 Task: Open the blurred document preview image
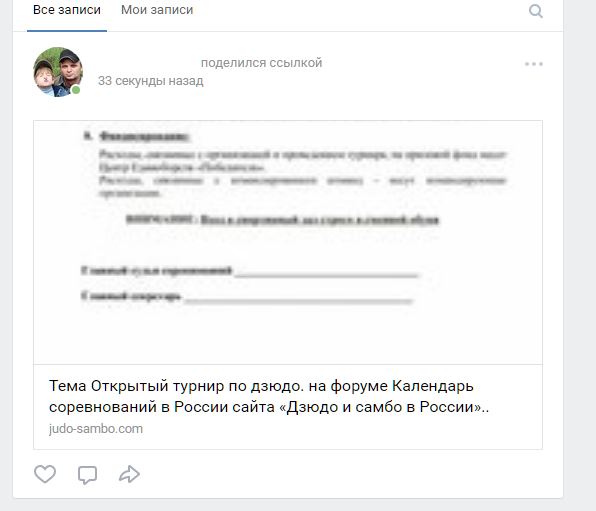tap(288, 243)
